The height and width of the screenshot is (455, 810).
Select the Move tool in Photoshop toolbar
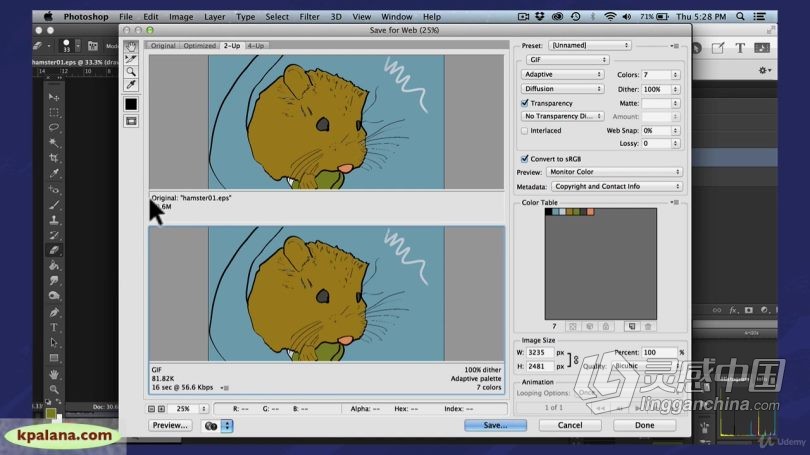54,97
